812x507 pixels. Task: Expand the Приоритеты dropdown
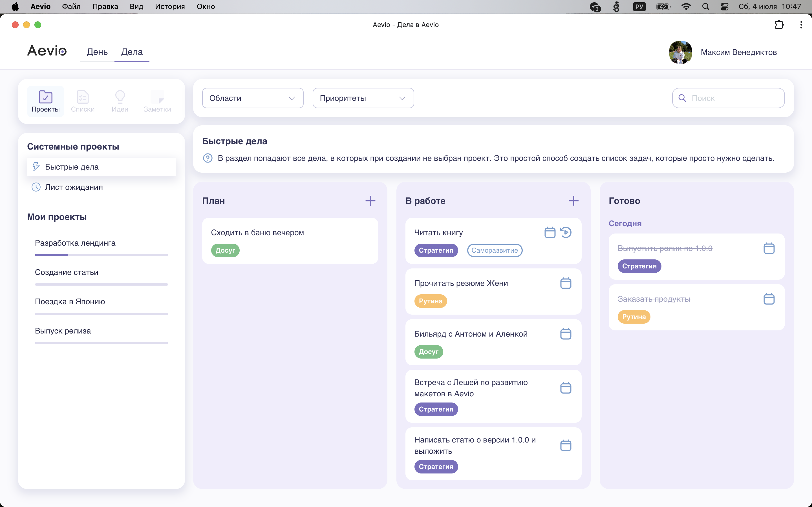(x=363, y=98)
